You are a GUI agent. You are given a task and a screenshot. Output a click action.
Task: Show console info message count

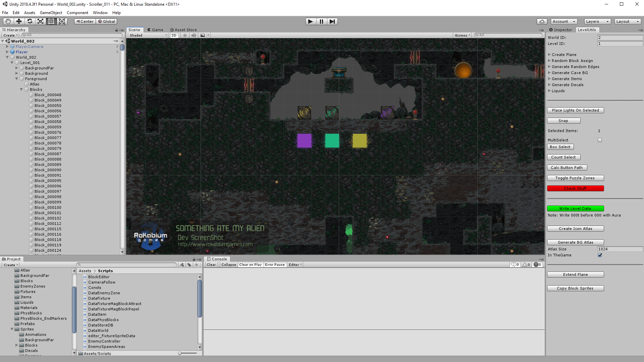[x=515, y=265]
